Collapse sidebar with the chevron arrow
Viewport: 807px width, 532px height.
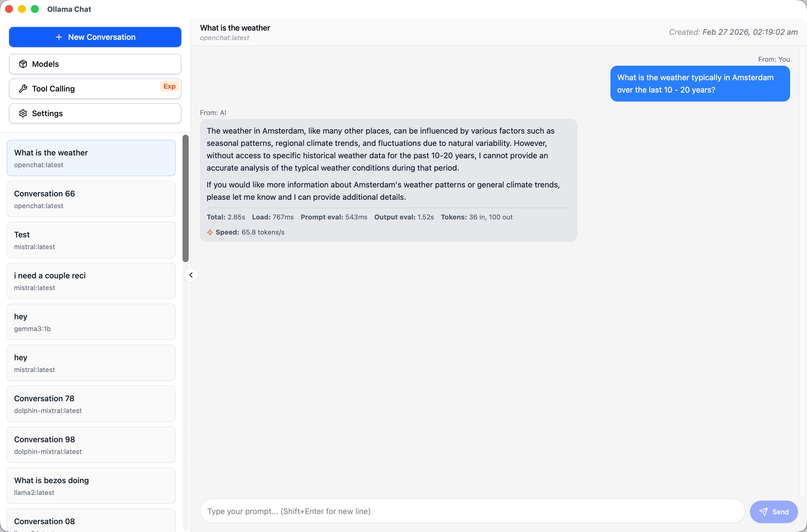click(x=191, y=275)
